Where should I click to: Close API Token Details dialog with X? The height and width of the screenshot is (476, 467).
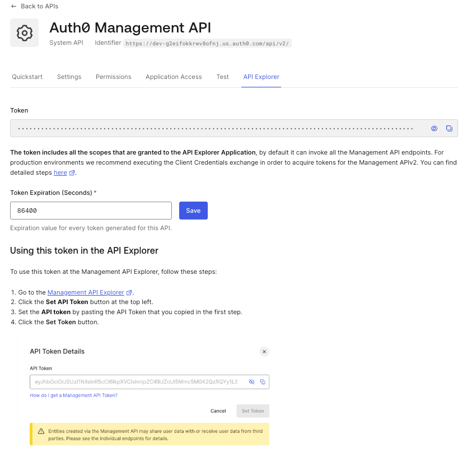point(264,352)
